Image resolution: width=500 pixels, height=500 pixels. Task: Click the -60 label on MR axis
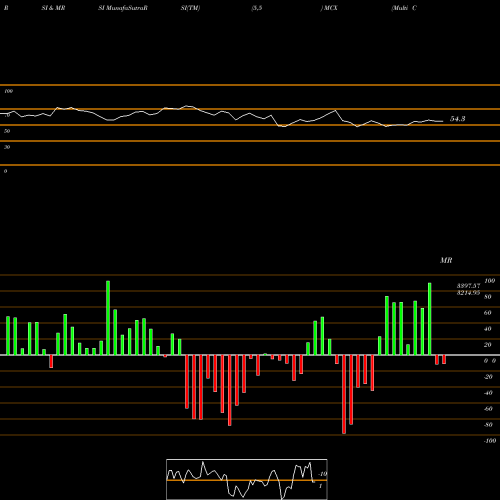(x=488, y=409)
